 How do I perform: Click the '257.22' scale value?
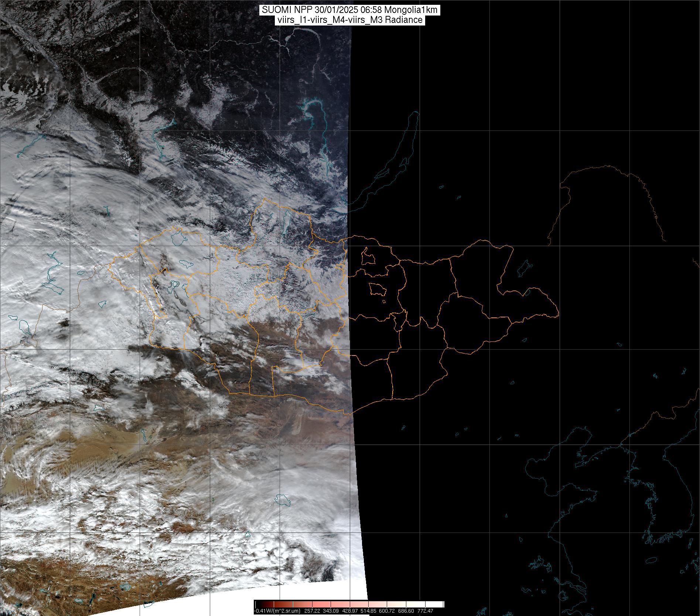(x=312, y=611)
